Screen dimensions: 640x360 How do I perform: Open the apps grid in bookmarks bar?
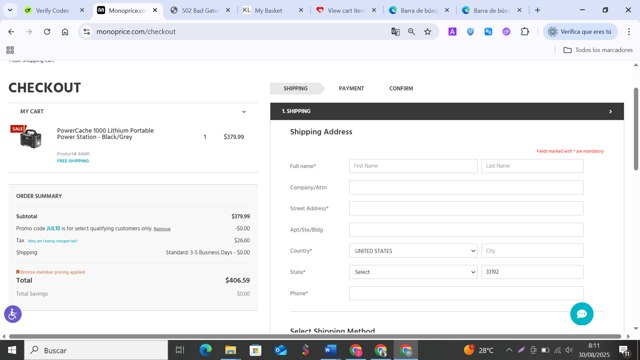point(10,50)
